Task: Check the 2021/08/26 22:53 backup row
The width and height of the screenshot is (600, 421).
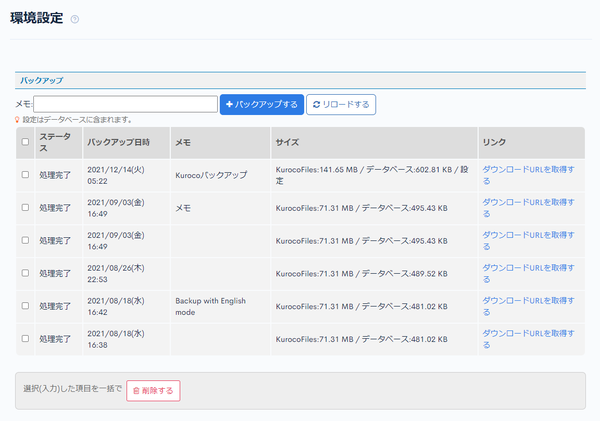Action: (25, 273)
